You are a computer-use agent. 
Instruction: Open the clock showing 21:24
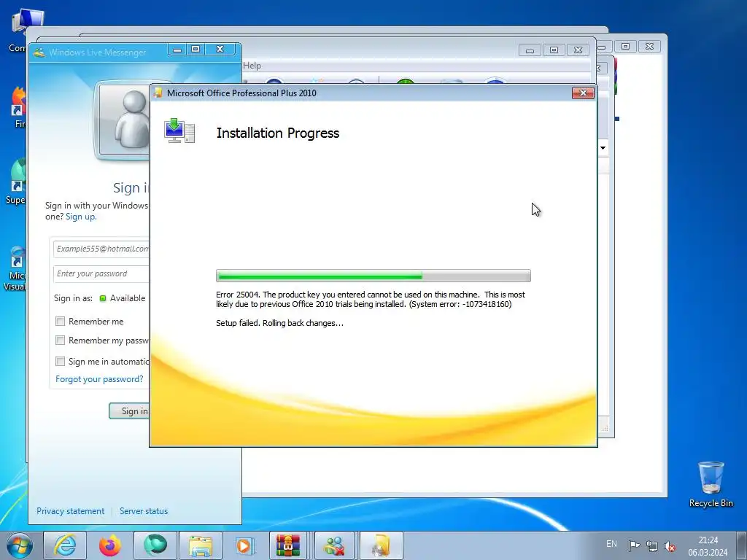[x=708, y=546]
